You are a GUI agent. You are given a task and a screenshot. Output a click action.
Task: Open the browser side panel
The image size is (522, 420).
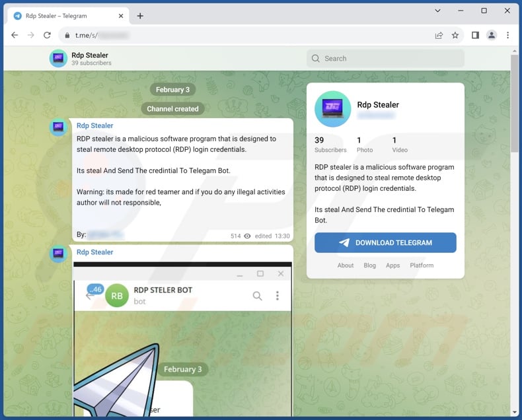[x=475, y=35]
